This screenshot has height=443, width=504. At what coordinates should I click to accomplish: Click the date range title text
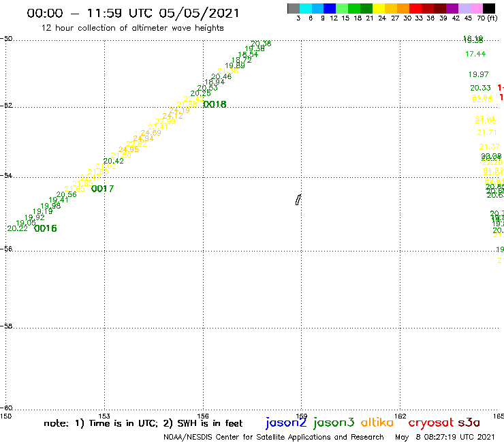click(133, 14)
